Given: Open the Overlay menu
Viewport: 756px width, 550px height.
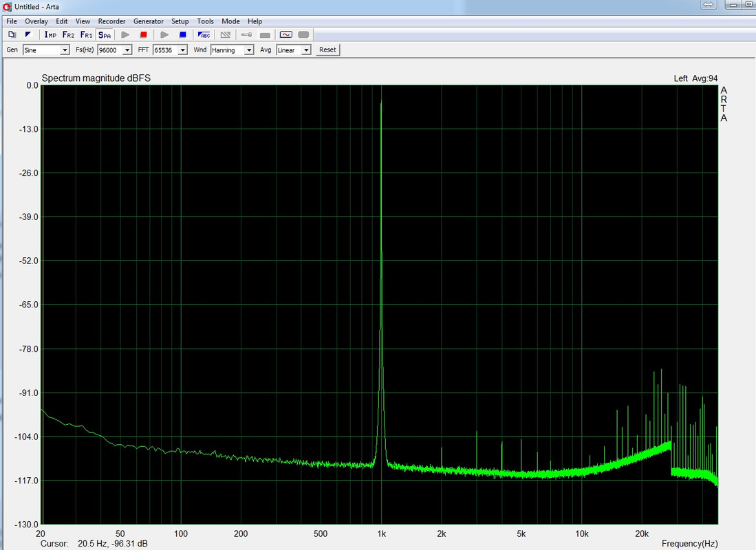Looking at the screenshot, I should tap(36, 21).
